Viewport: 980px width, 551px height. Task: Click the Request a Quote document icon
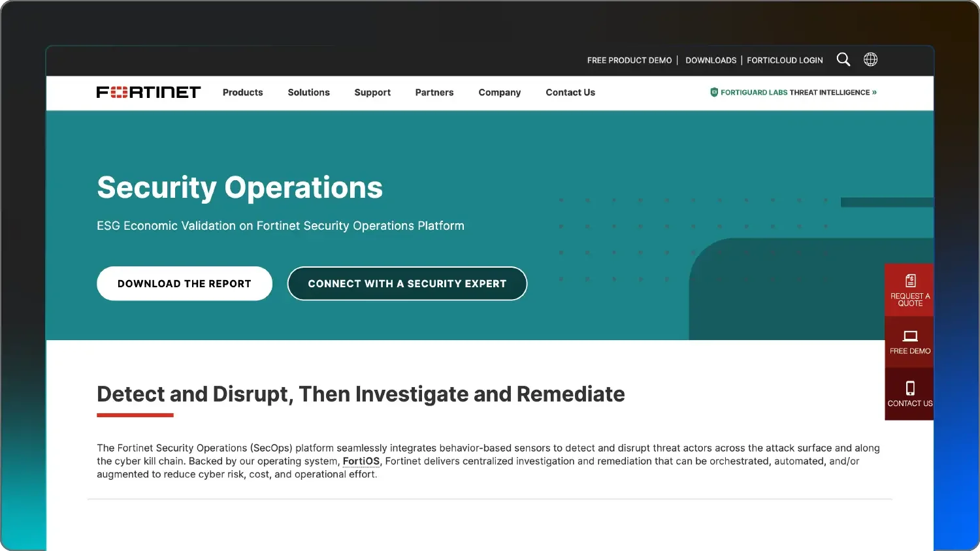[910, 279]
